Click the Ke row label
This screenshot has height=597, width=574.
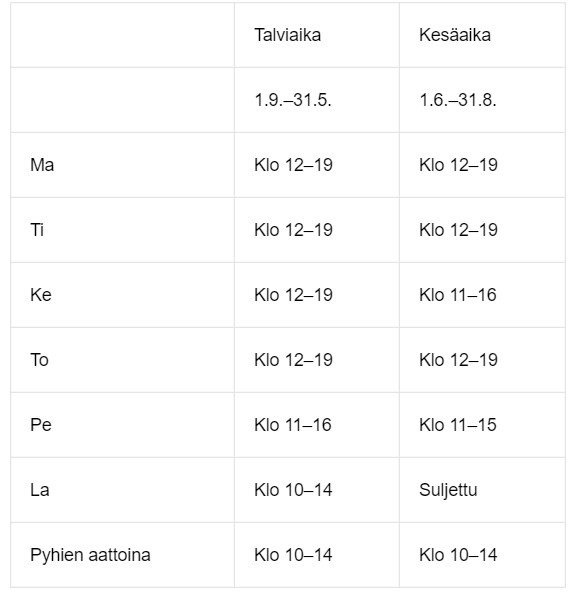(x=41, y=295)
